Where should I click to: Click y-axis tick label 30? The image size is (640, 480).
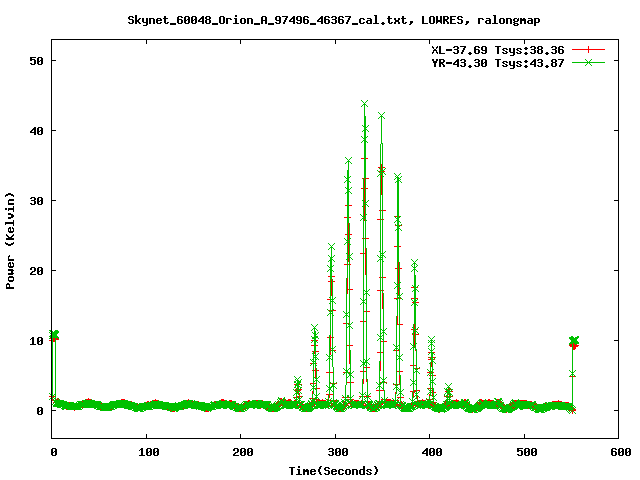36,201
